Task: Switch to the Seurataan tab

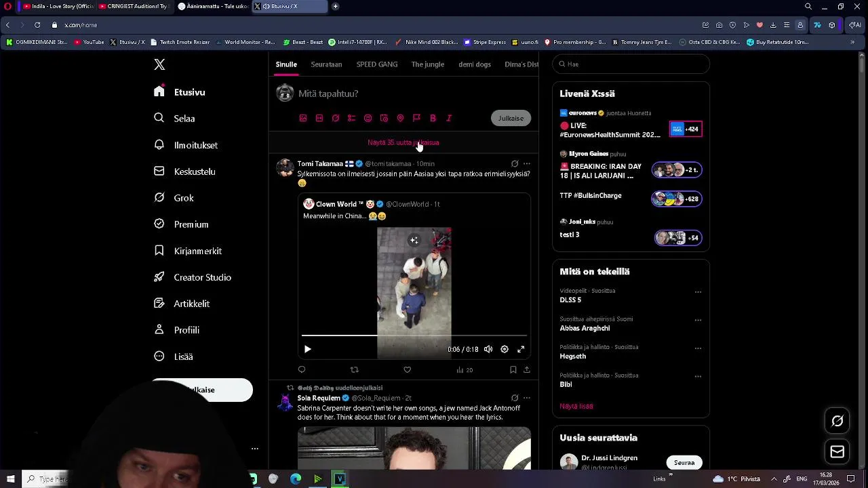Action: (x=326, y=64)
